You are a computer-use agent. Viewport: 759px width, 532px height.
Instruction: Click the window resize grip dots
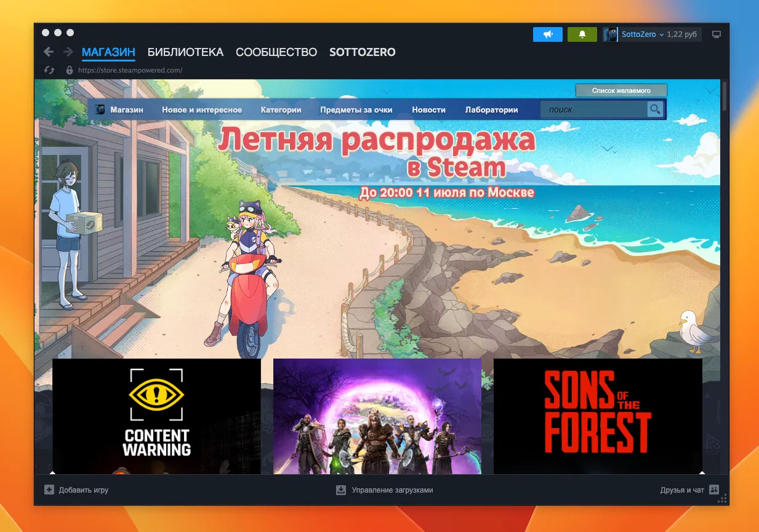(723, 499)
